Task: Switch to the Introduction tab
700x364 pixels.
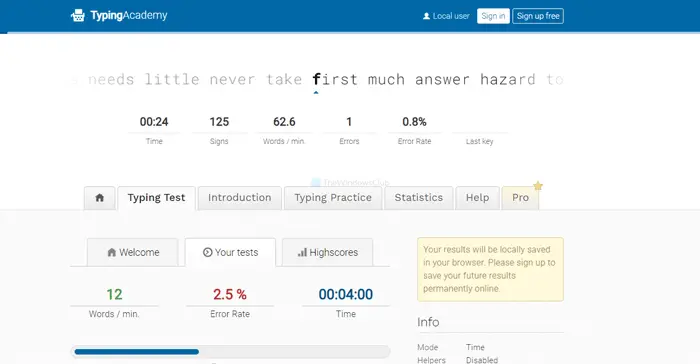Action: click(x=240, y=198)
